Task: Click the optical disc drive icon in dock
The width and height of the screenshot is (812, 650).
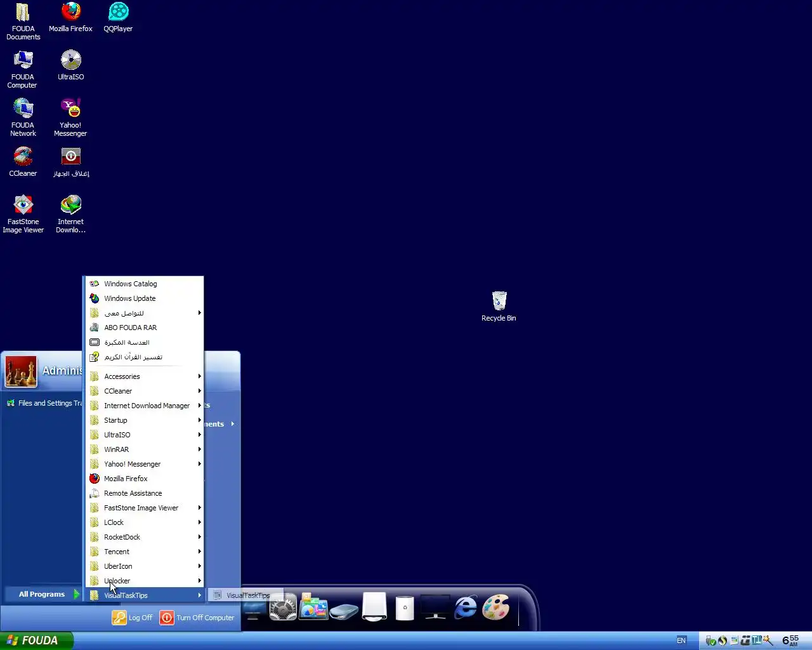Action: pyautogui.click(x=374, y=607)
